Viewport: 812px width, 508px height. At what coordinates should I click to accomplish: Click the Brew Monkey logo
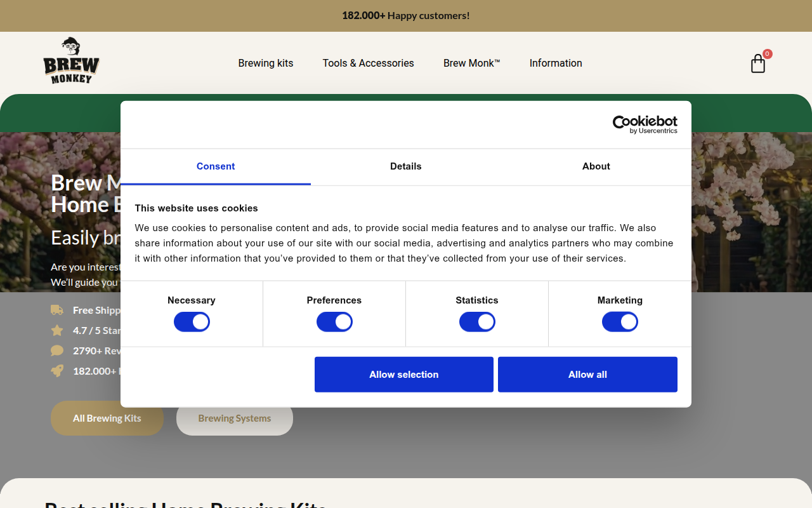click(72, 60)
